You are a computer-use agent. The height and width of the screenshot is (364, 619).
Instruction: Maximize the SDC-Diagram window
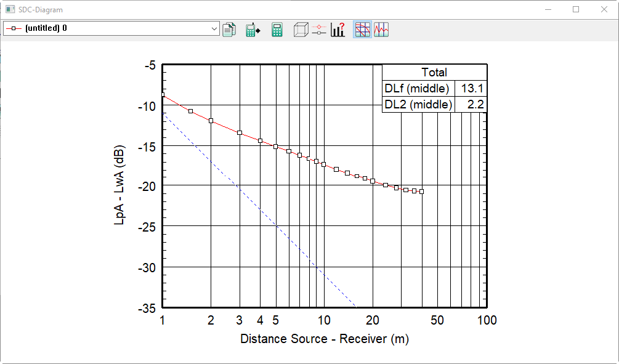(576, 9)
